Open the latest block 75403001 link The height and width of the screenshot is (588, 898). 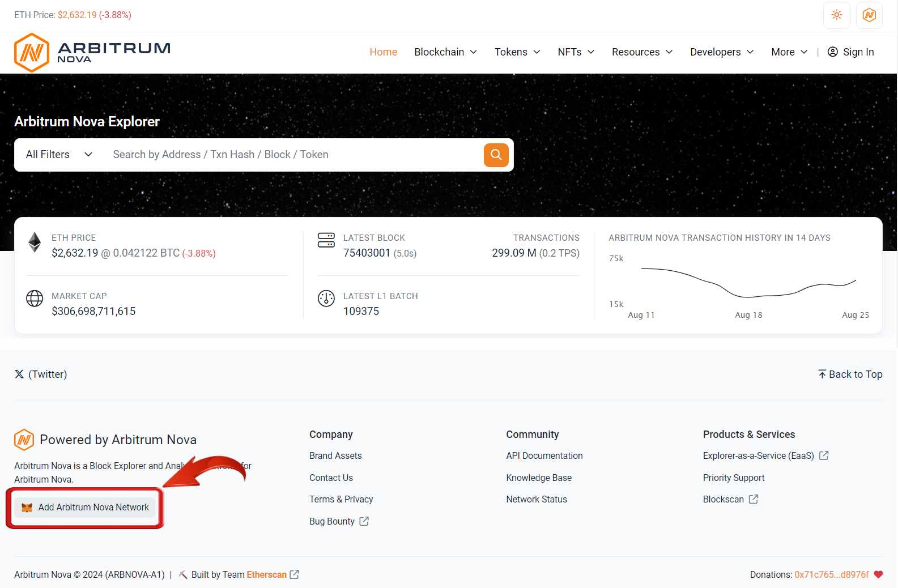click(x=367, y=253)
